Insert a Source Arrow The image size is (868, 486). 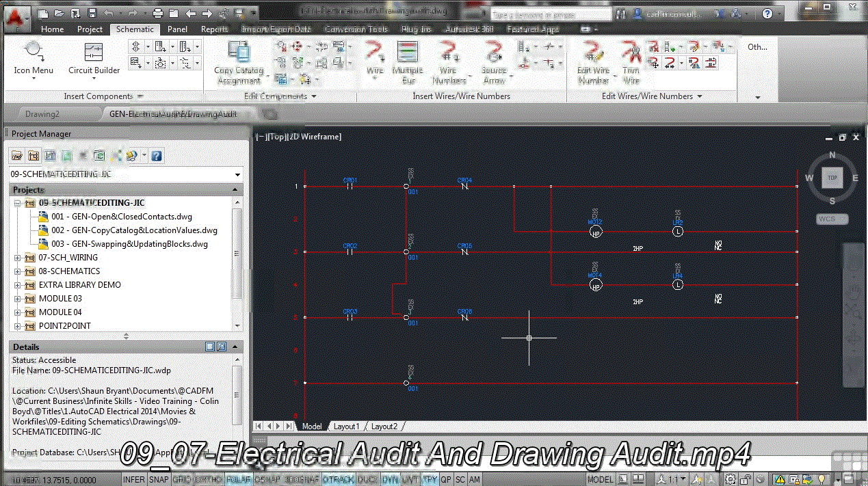(493, 62)
